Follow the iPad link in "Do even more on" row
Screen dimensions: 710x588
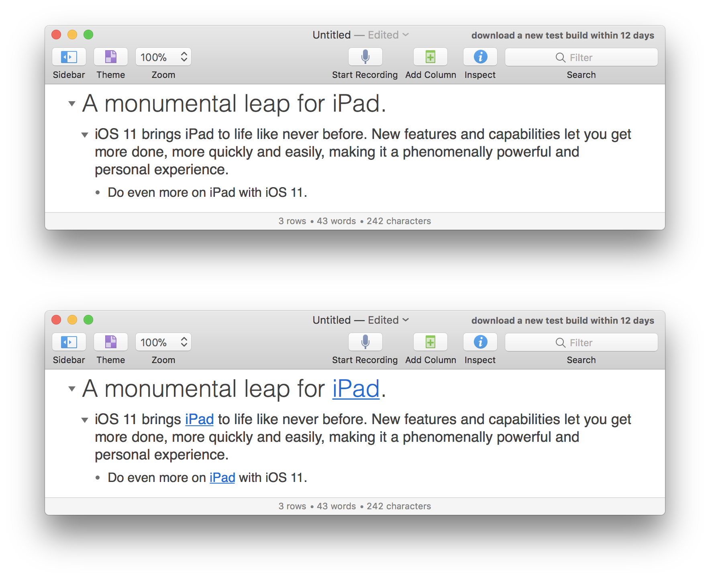[222, 478]
